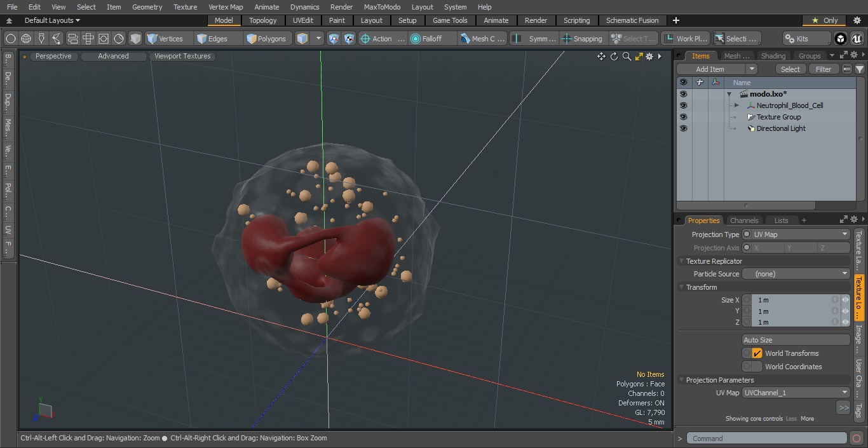
Task: Click the circle-in-square tool icon
Action: pyautogui.click(x=103, y=39)
